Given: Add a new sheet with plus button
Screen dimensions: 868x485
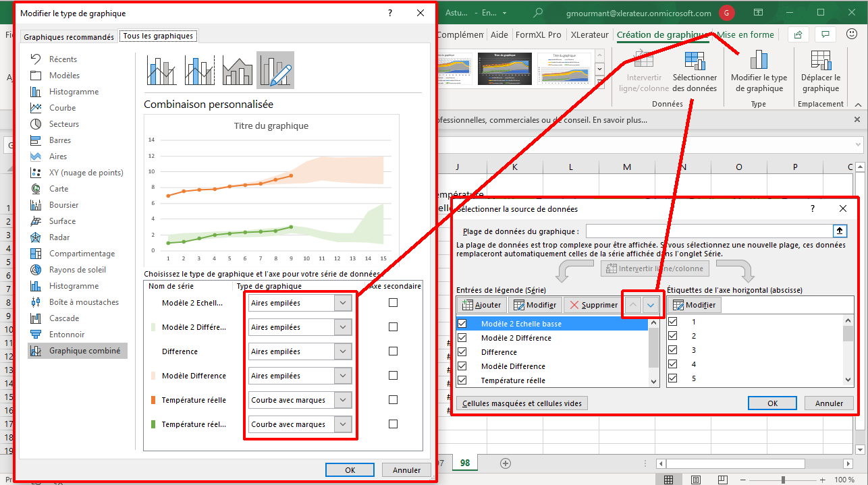Looking at the screenshot, I should point(506,463).
